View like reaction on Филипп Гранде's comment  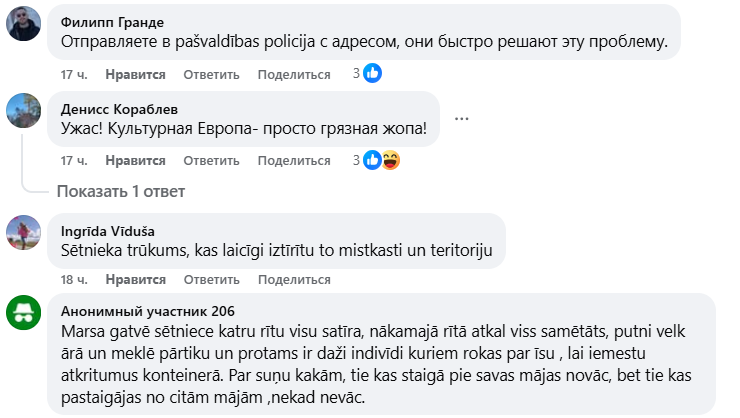372,74
